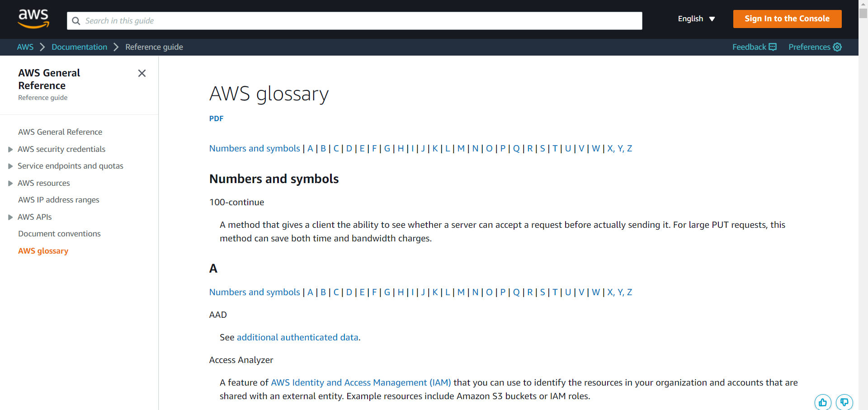Close the AWS General Reference sidebar with the X
The height and width of the screenshot is (410, 868).
point(142,73)
